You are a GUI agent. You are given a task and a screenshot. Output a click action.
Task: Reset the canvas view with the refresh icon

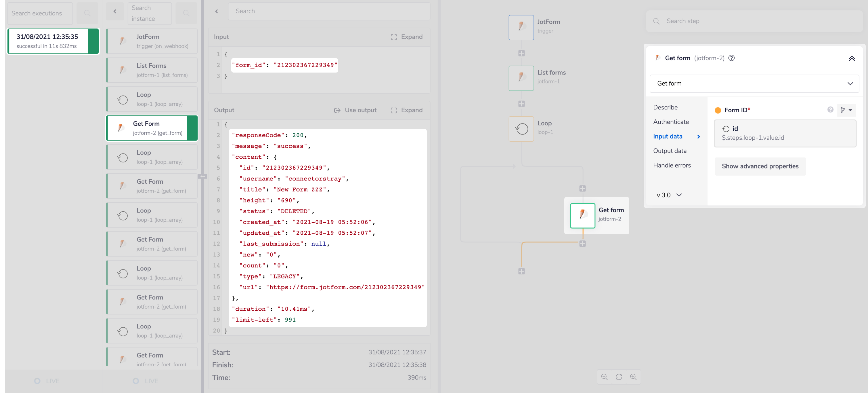[x=619, y=377]
